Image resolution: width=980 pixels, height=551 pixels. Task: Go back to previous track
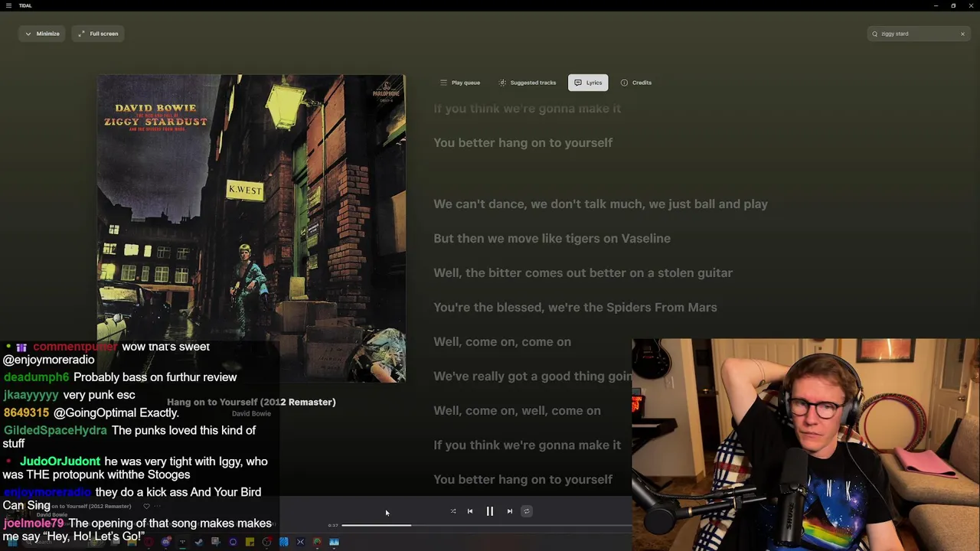pyautogui.click(x=470, y=511)
